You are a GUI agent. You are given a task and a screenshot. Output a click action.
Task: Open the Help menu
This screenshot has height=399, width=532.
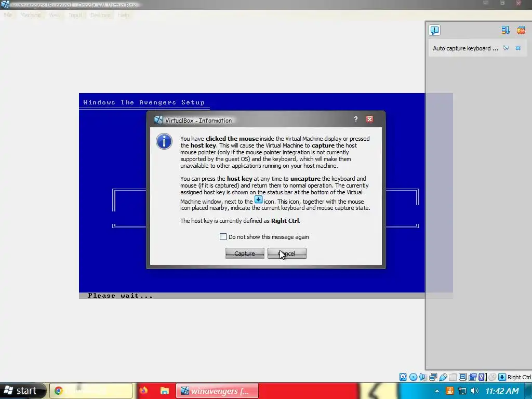[x=124, y=15]
